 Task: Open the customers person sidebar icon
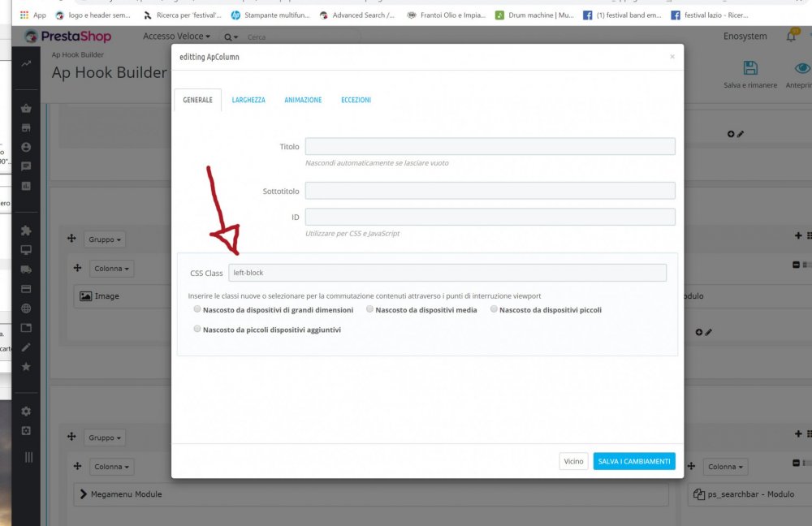pos(26,147)
